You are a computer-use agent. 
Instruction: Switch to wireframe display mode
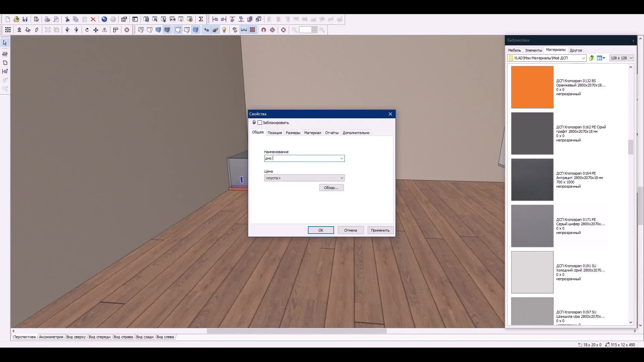click(x=141, y=30)
